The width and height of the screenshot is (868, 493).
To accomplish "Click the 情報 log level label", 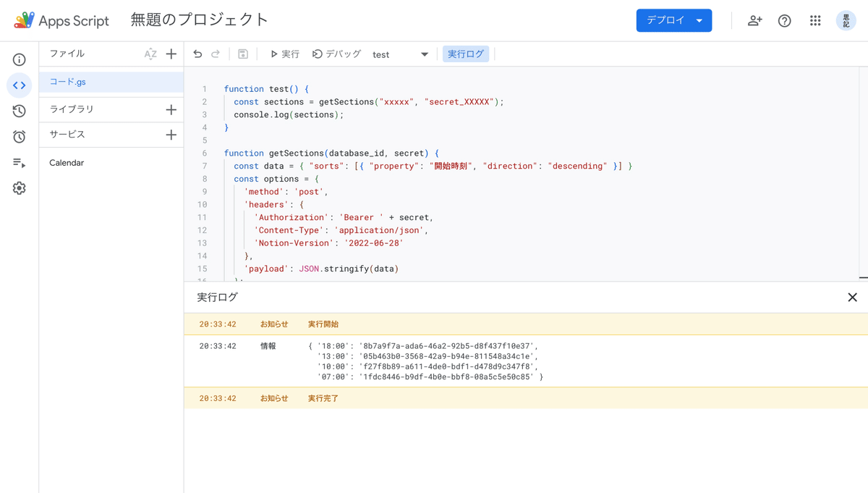I will (268, 346).
